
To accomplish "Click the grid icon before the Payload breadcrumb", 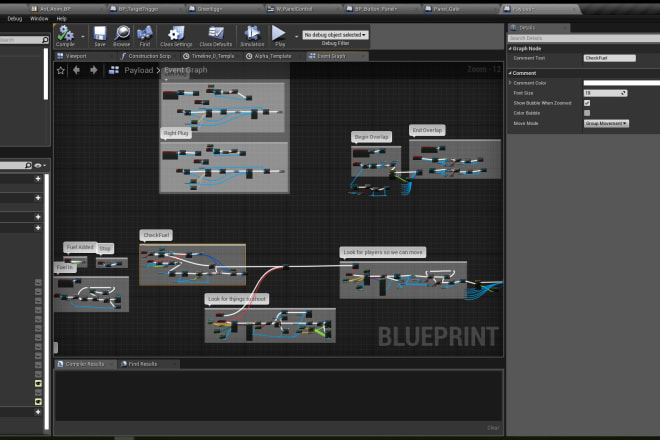I will (114, 70).
